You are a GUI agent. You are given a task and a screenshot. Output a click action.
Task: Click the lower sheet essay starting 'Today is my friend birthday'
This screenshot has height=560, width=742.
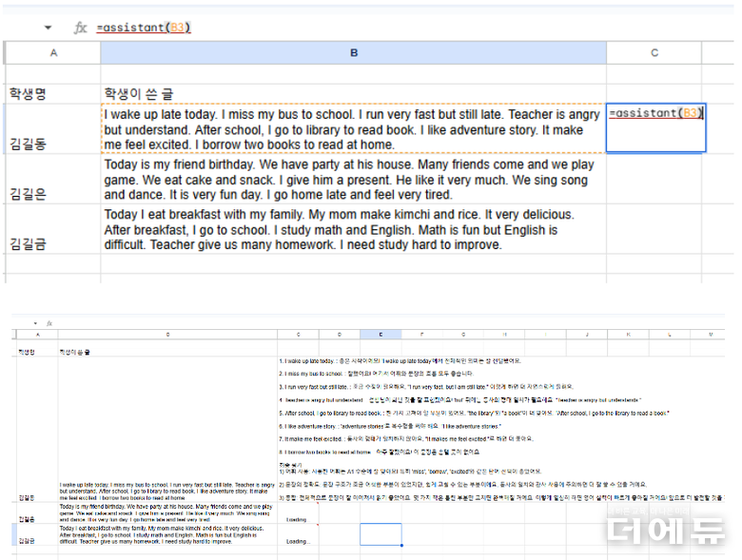click(167, 512)
